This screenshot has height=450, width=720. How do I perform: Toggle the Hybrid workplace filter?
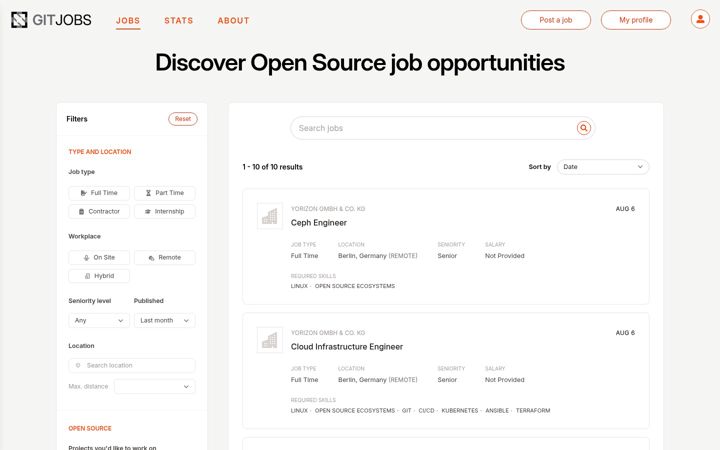tap(99, 276)
